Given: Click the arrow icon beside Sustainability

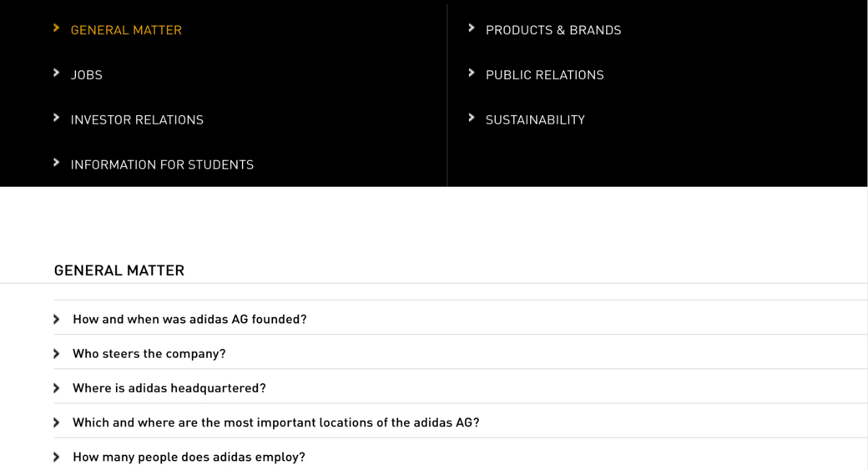Looking at the screenshot, I should tap(472, 119).
